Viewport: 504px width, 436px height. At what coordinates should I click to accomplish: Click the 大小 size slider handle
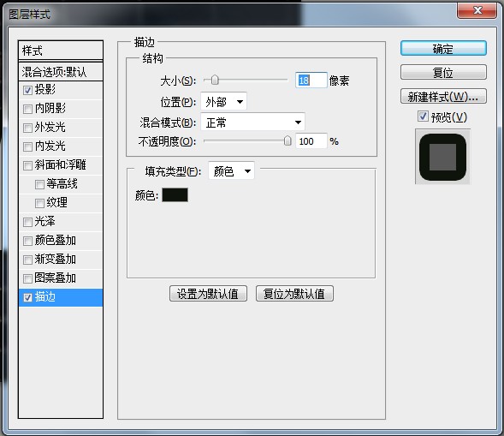point(215,80)
